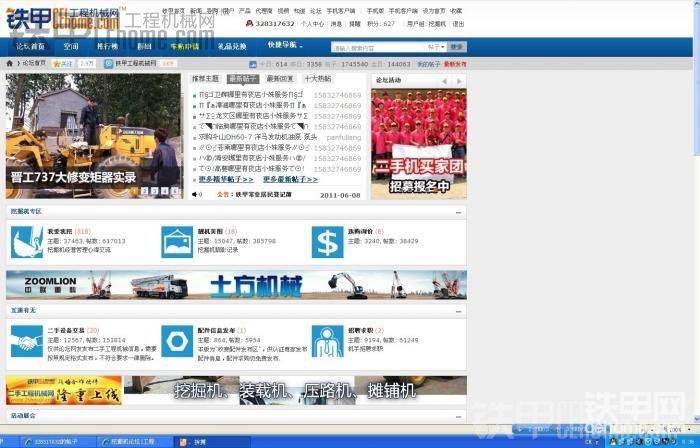Open the DH60-7 engine oil post
This screenshot has height=448, width=700.
pos(258,137)
